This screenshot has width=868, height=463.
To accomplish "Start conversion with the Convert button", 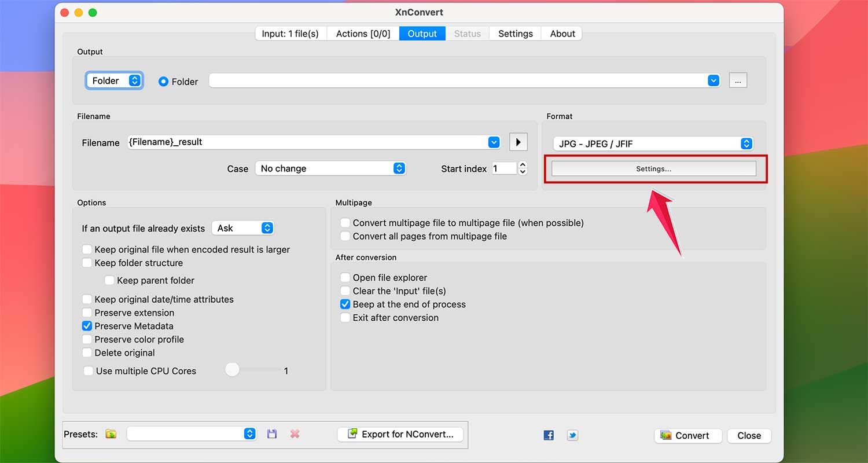I will click(688, 435).
